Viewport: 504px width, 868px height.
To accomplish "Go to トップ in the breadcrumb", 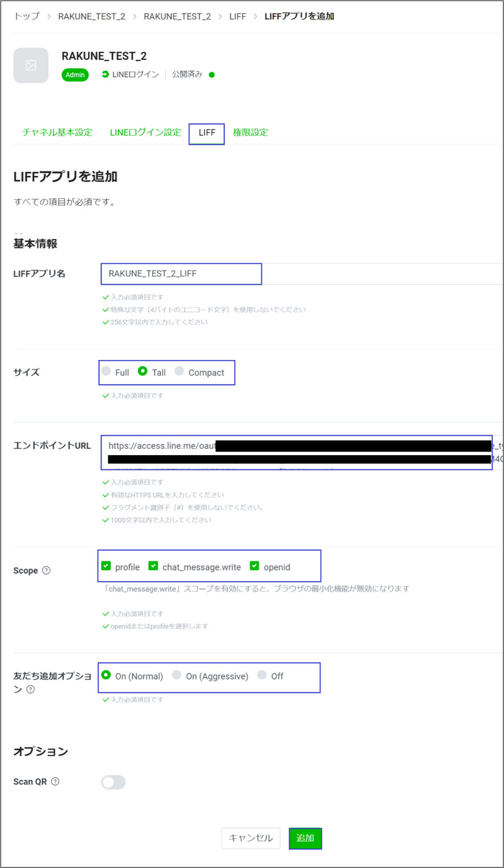I will (x=27, y=16).
